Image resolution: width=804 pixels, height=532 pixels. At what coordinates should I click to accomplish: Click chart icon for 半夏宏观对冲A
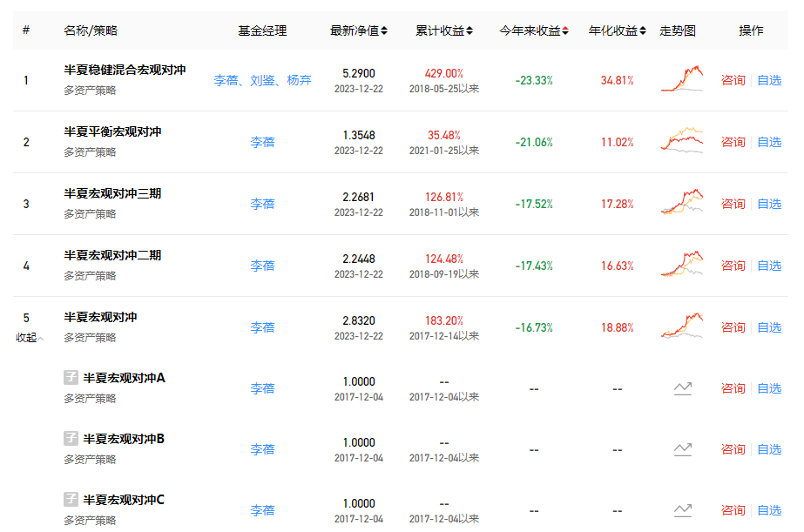coord(682,388)
